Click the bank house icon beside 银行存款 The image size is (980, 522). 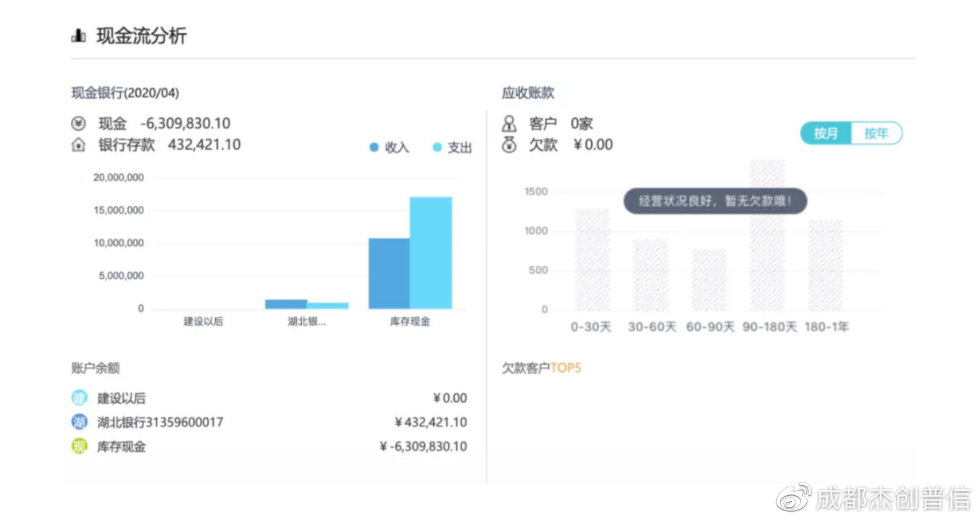pyautogui.click(x=78, y=145)
